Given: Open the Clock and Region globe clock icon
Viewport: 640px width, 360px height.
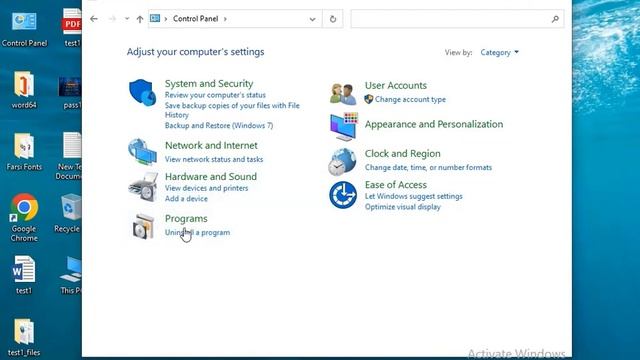Looking at the screenshot, I should click(x=342, y=162).
